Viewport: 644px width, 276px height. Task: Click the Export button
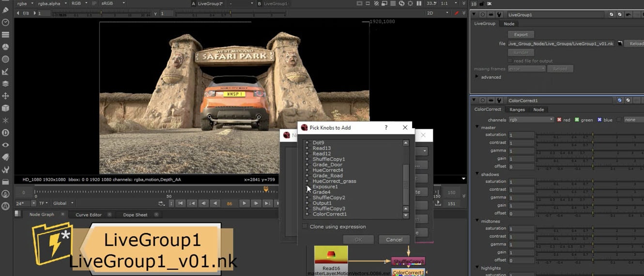521,34
